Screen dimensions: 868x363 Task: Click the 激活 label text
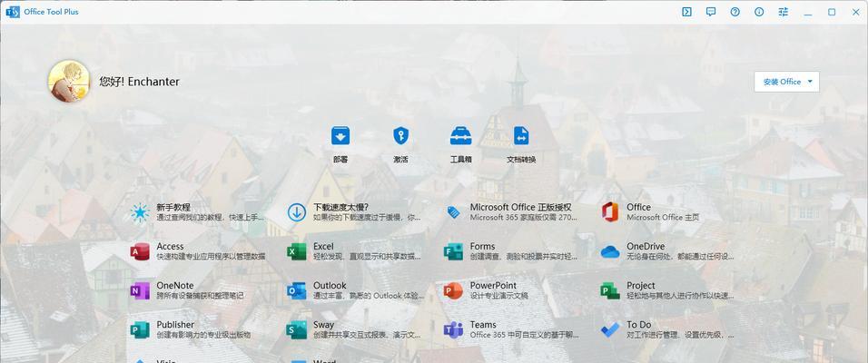400,160
